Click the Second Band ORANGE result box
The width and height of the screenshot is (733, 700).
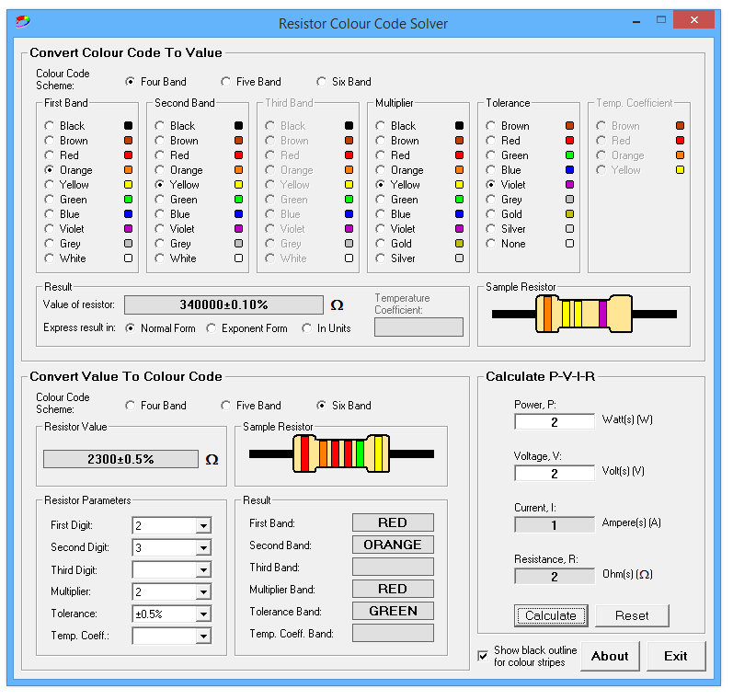(393, 545)
